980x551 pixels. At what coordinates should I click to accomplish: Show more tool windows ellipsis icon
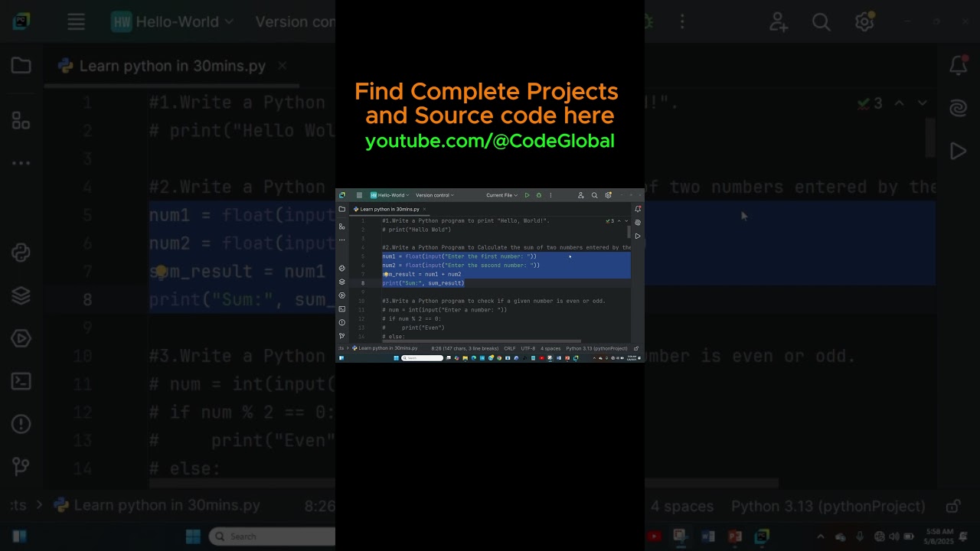(x=342, y=240)
